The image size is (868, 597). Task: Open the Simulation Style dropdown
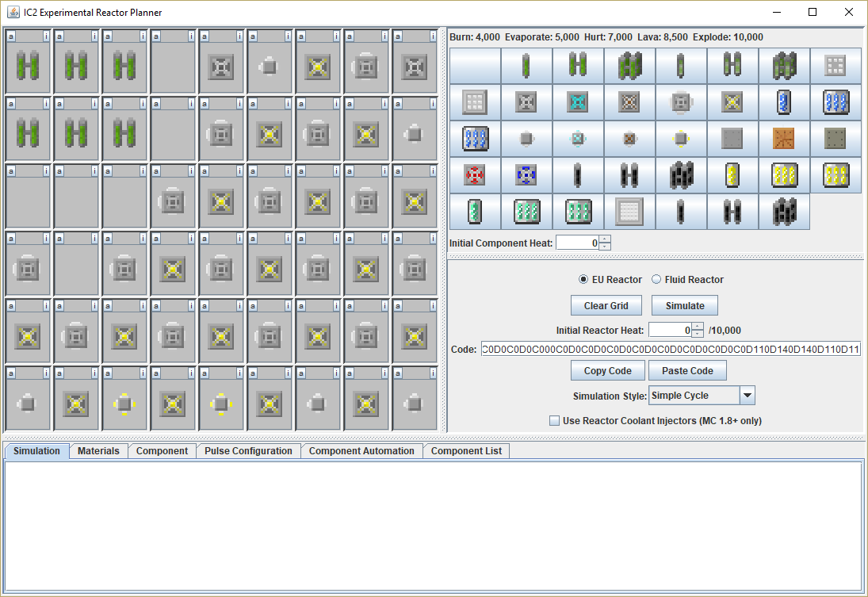(747, 396)
